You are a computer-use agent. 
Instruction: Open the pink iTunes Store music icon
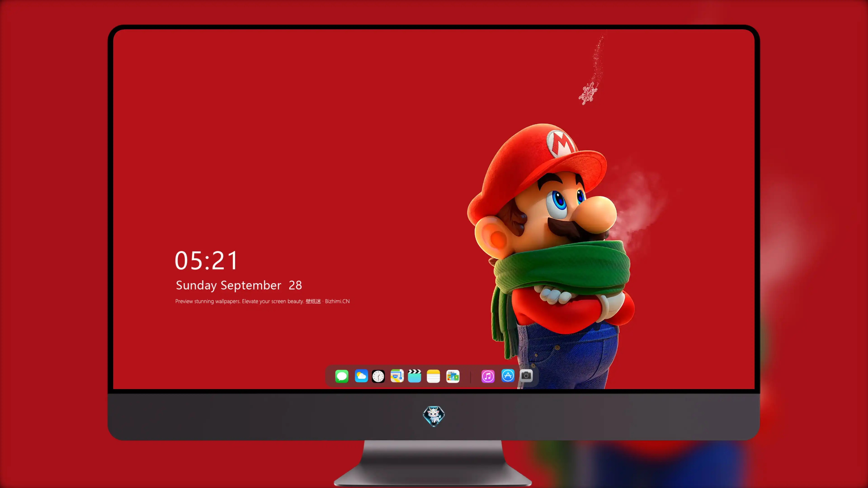[x=488, y=376]
